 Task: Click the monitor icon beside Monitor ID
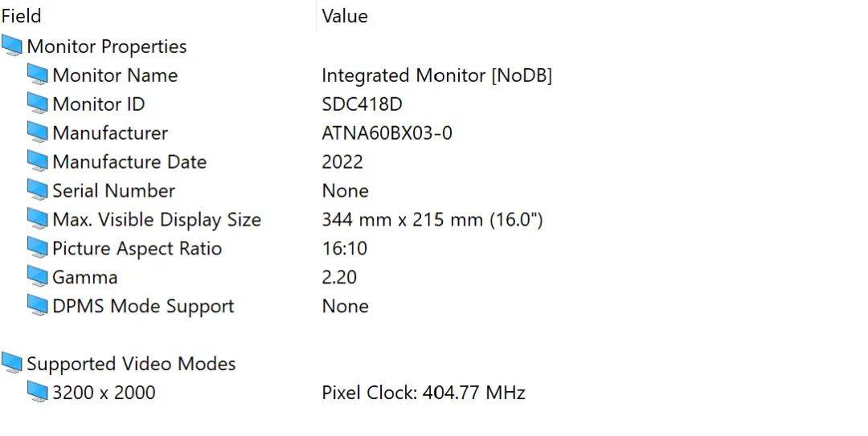point(37,104)
